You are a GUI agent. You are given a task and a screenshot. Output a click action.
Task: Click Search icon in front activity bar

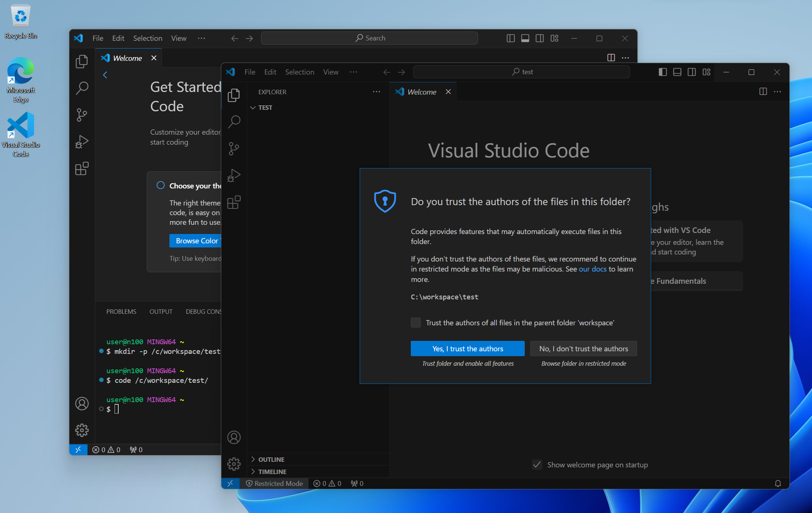pos(234,122)
